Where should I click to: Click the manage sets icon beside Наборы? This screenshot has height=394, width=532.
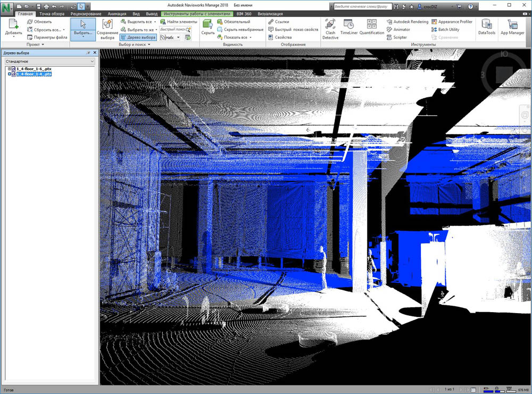click(188, 37)
